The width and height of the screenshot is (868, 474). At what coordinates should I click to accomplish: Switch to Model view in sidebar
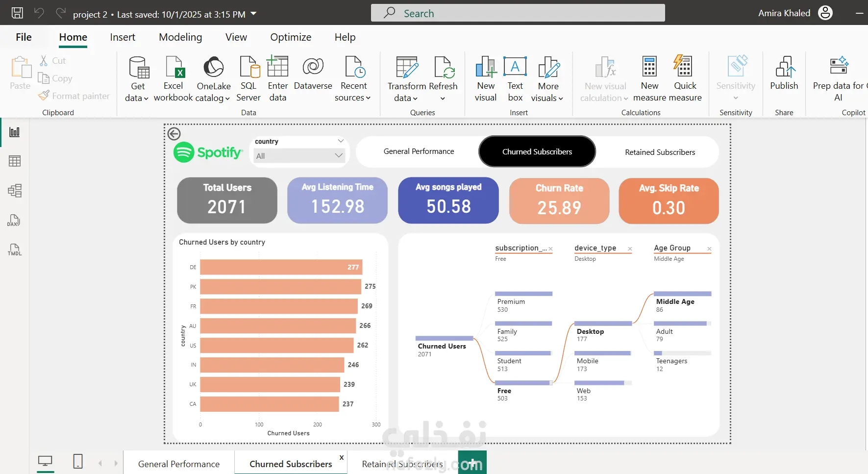tap(14, 191)
